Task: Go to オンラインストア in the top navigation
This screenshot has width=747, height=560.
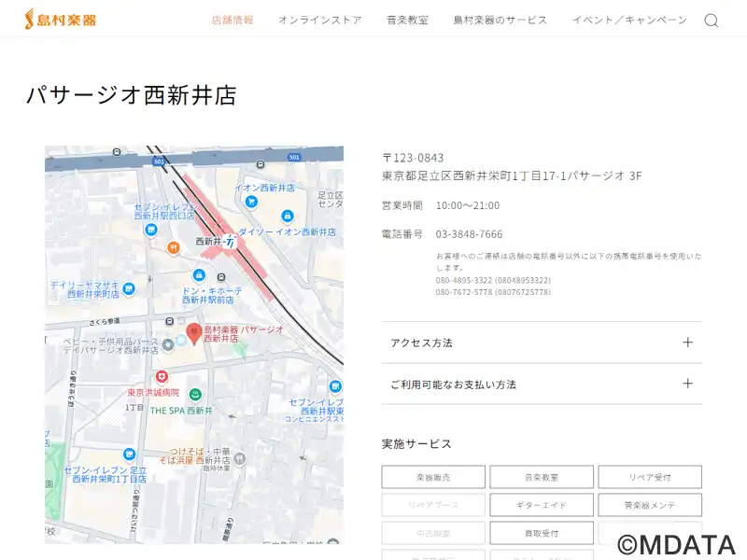Action: click(x=320, y=20)
